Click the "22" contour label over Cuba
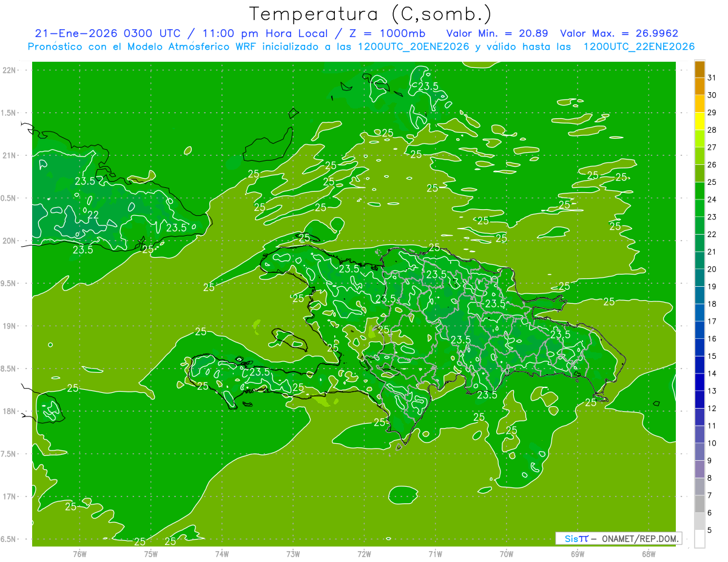The height and width of the screenshot is (562, 728). [93, 214]
